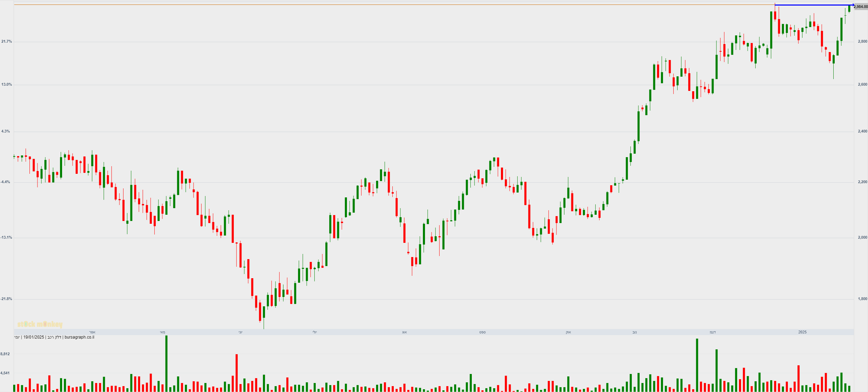Select the יולי month label on timeline
The image size is (868, 392).
click(x=314, y=332)
